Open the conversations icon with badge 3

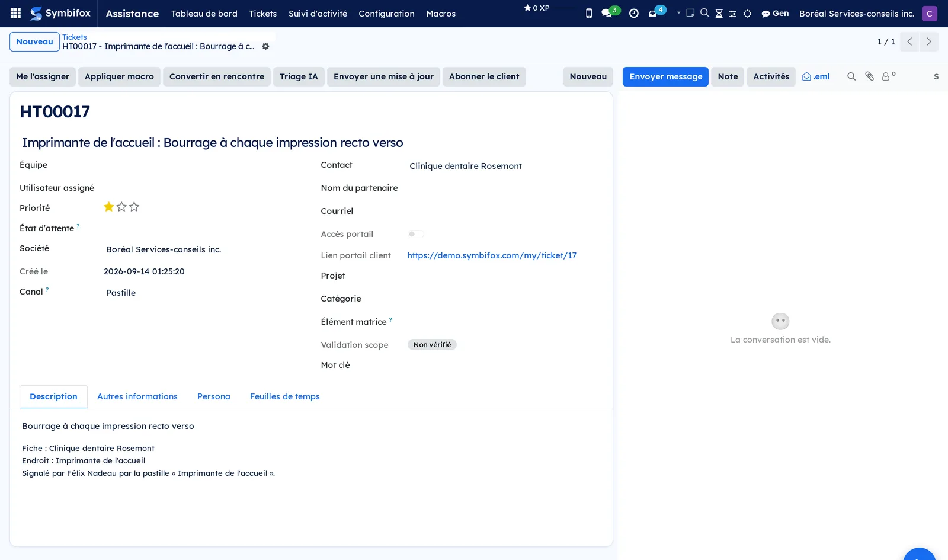click(x=607, y=13)
